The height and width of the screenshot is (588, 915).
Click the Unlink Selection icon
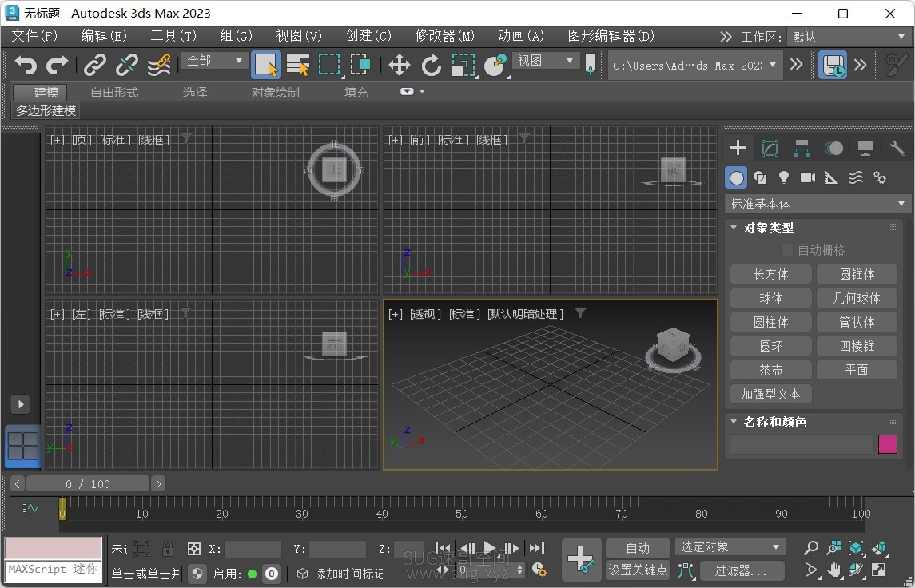[126, 65]
